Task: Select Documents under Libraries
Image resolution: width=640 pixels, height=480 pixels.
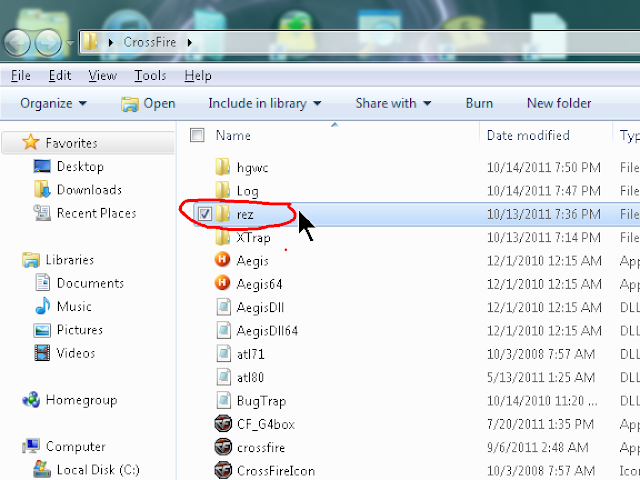Action: click(90, 283)
